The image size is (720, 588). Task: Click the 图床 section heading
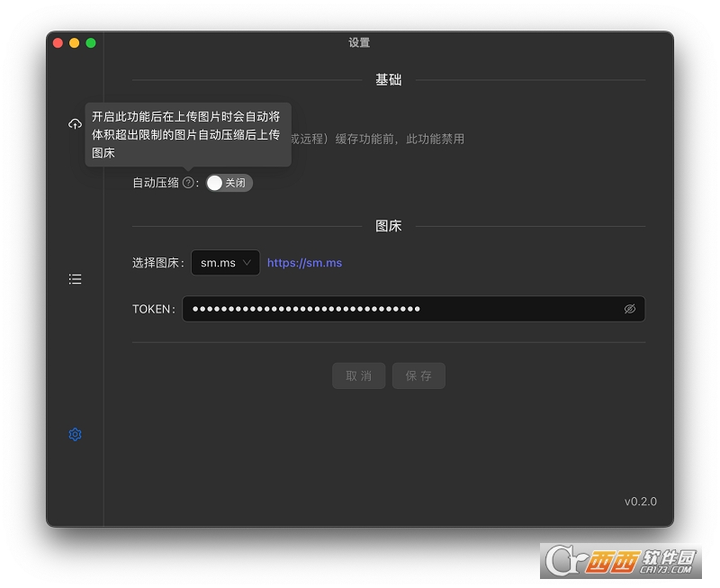click(x=389, y=226)
